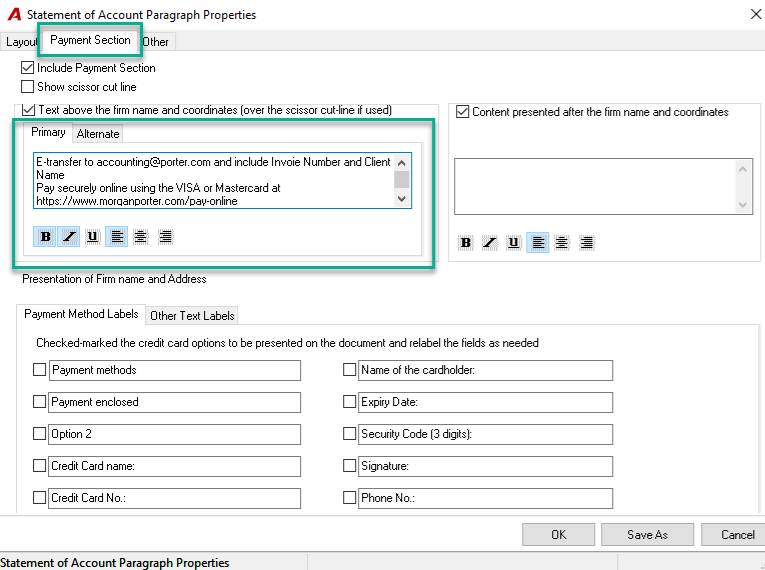Close the Paragraph Properties dialog
The width and height of the screenshot is (765, 570).
pos(756,14)
